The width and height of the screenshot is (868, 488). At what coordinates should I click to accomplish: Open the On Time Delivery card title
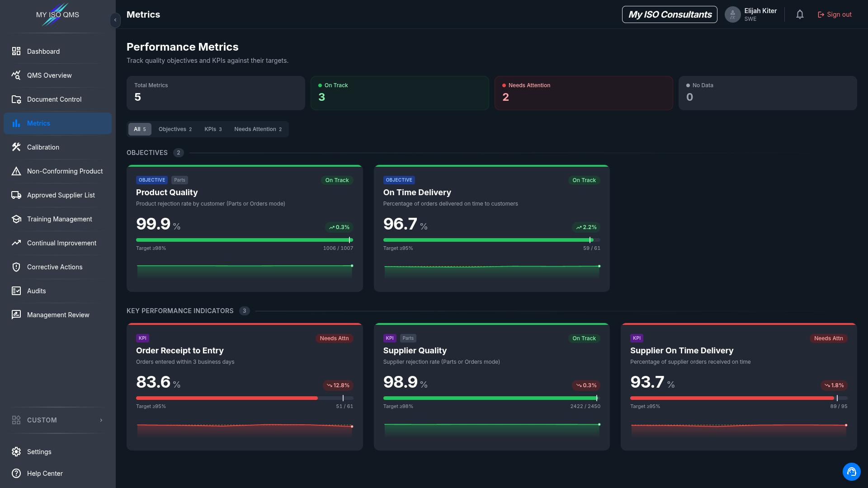417,192
